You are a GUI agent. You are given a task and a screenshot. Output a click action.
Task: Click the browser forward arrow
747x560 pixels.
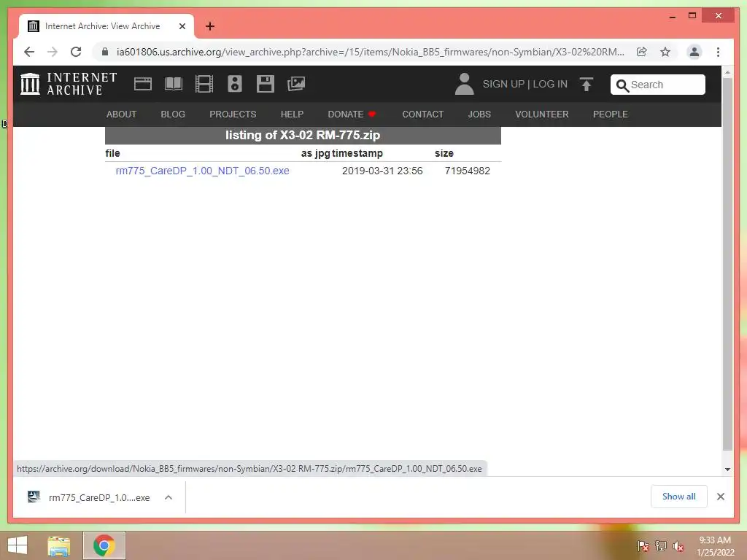tap(53, 52)
